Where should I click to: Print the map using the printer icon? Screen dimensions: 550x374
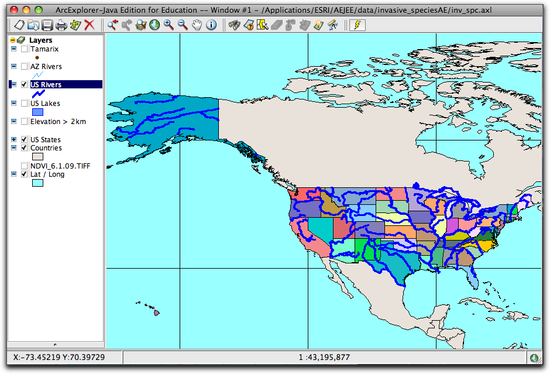click(x=61, y=25)
